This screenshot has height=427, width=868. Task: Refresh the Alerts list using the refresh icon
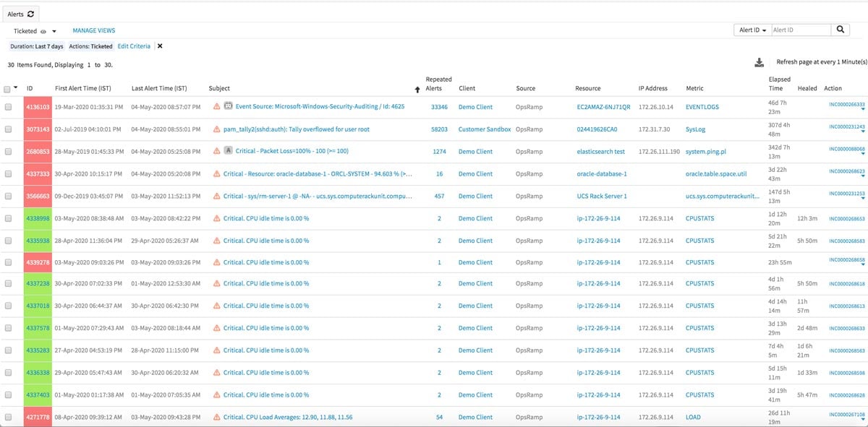tap(32, 13)
